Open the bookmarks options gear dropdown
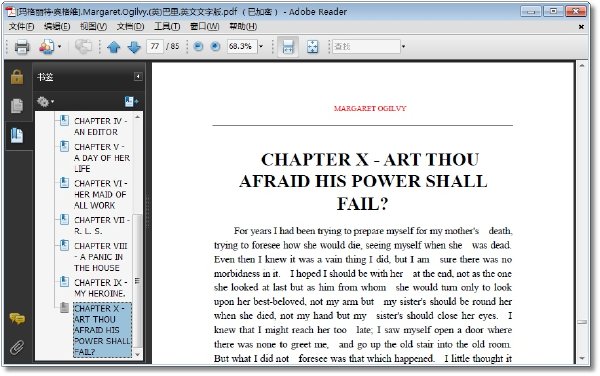Screen dimensions: 600x376 45,102
